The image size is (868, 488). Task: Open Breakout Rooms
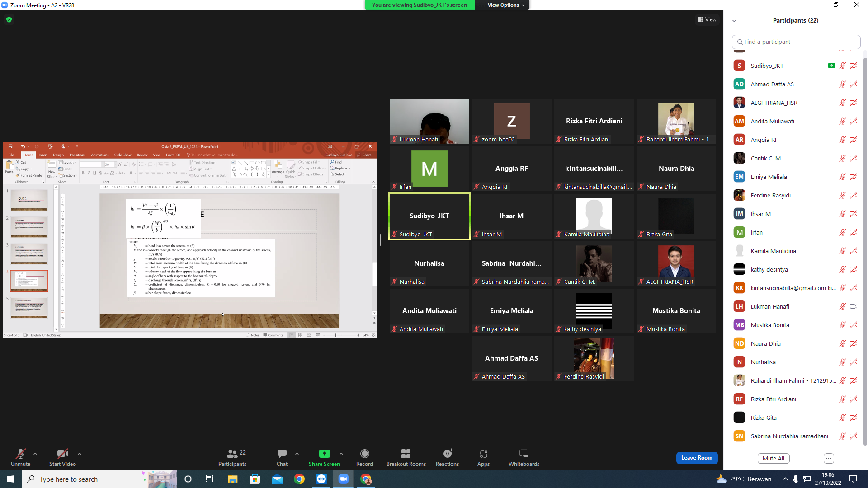point(406,457)
